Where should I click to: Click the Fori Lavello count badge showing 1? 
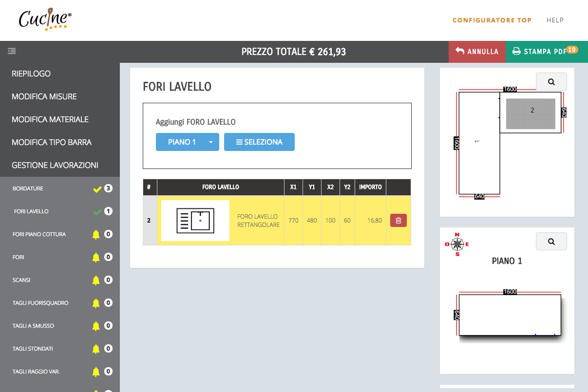coord(108,211)
